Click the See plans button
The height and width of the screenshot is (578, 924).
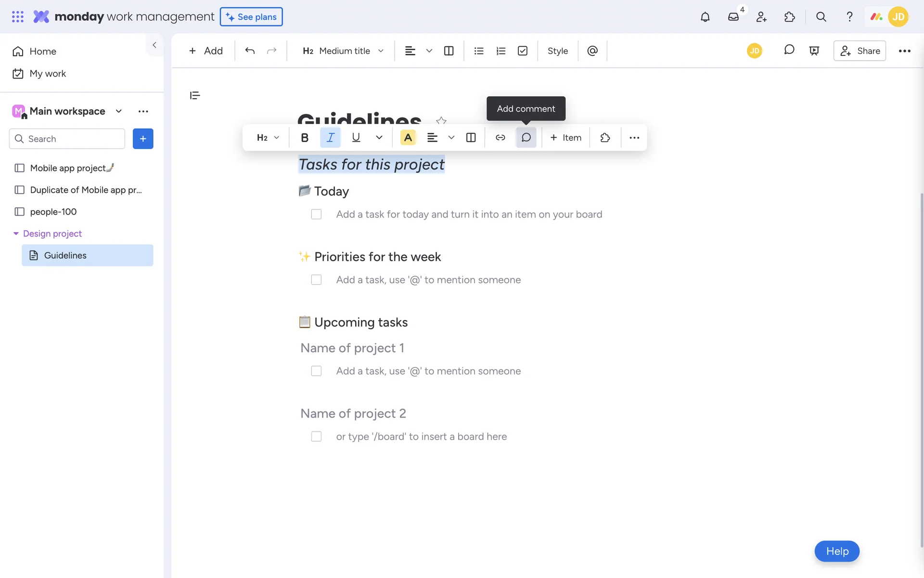point(251,17)
